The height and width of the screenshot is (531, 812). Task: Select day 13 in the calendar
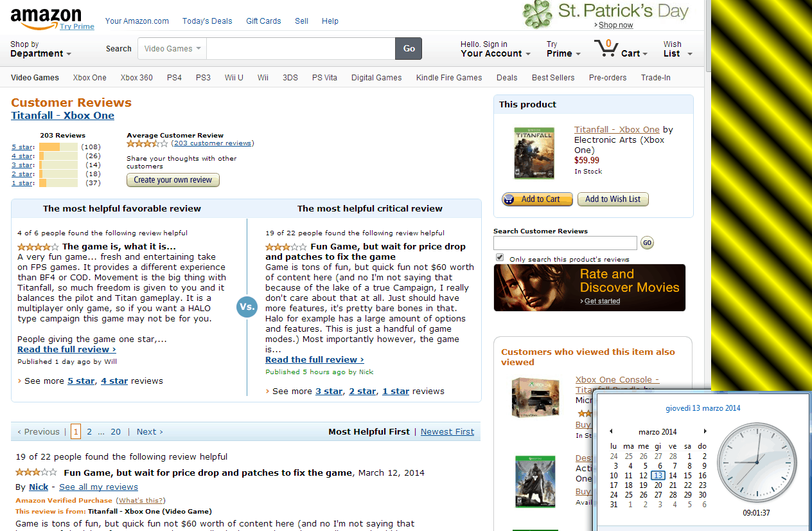658,476
